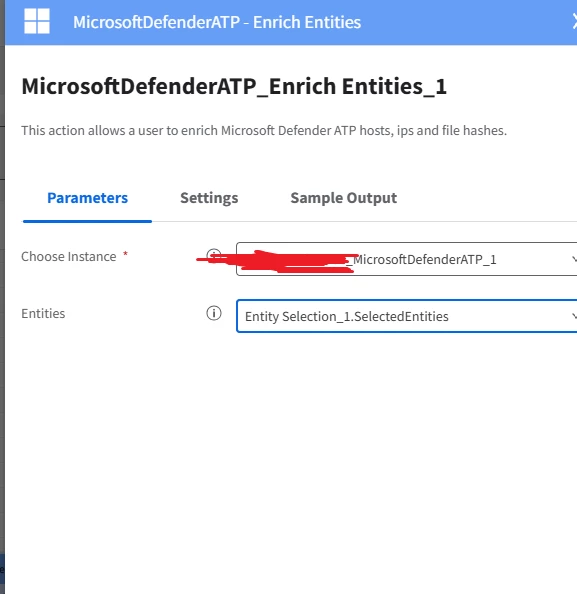Image resolution: width=577 pixels, height=594 pixels.
Task: Open the Choose Instance dropdown
Action: coord(407,259)
